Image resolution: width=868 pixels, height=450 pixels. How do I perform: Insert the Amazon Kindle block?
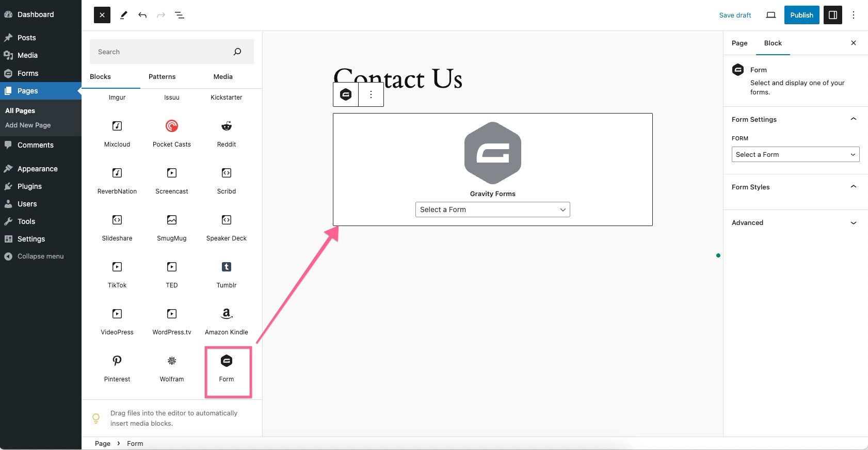(x=227, y=322)
